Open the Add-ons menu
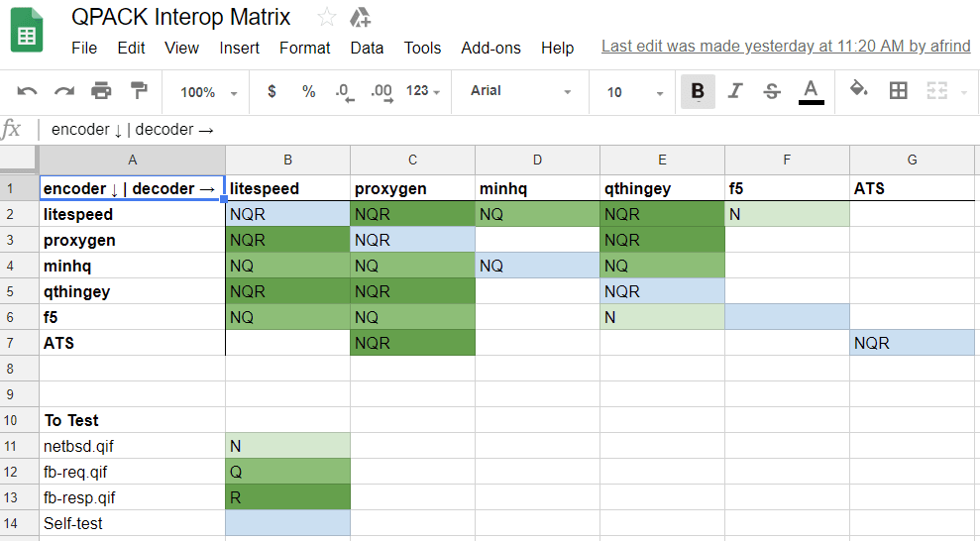The image size is (980, 541). pyautogui.click(x=490, y=49)
